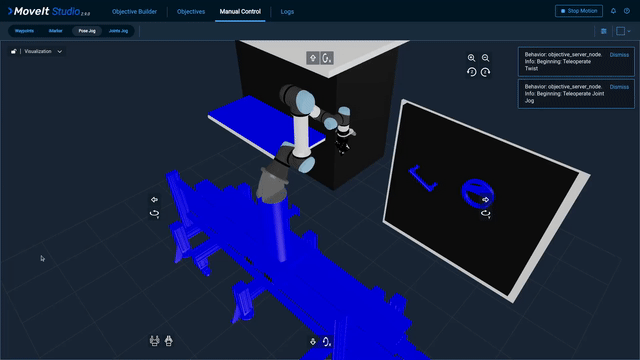Rotate the view counter-clockwise
The image size is (640, 360).
tap(471, 72)
